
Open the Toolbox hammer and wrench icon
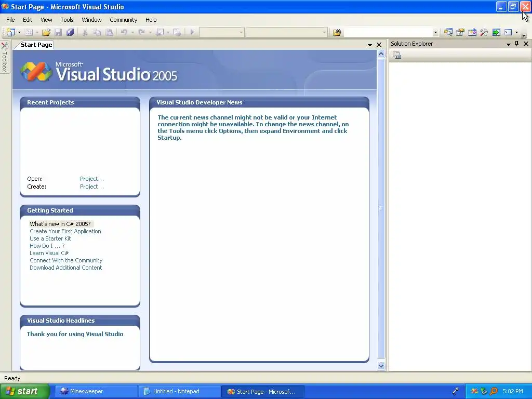(484, 32)
